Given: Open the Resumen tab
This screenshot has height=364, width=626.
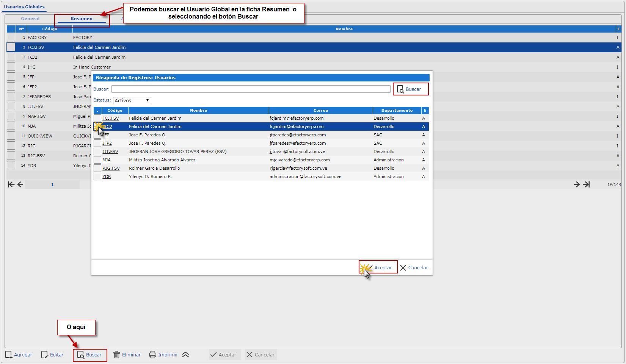Looking at the screenshot, I should (81, 19).
